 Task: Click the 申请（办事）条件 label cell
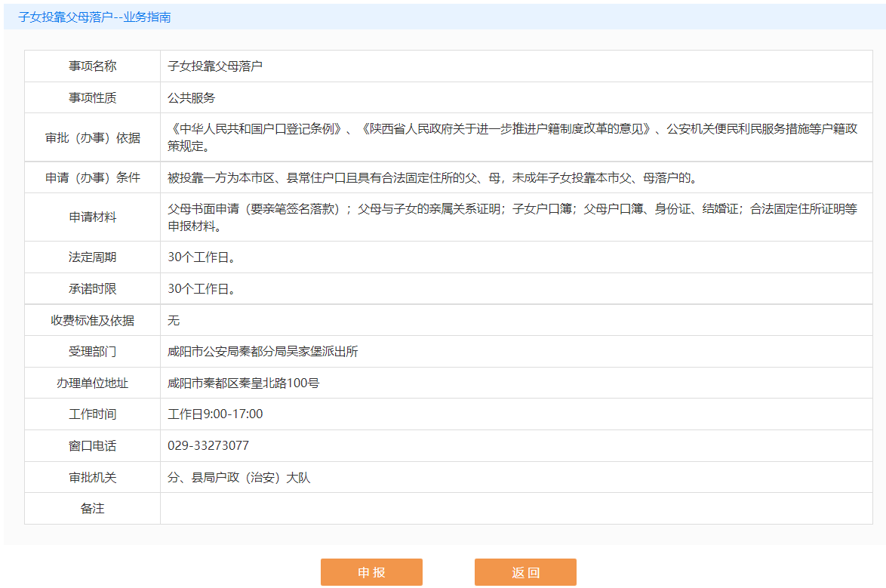(x=93, y=178)
